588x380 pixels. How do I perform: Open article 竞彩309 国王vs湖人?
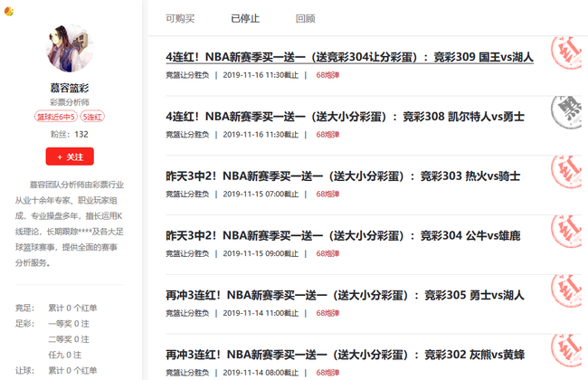(349, 57)
